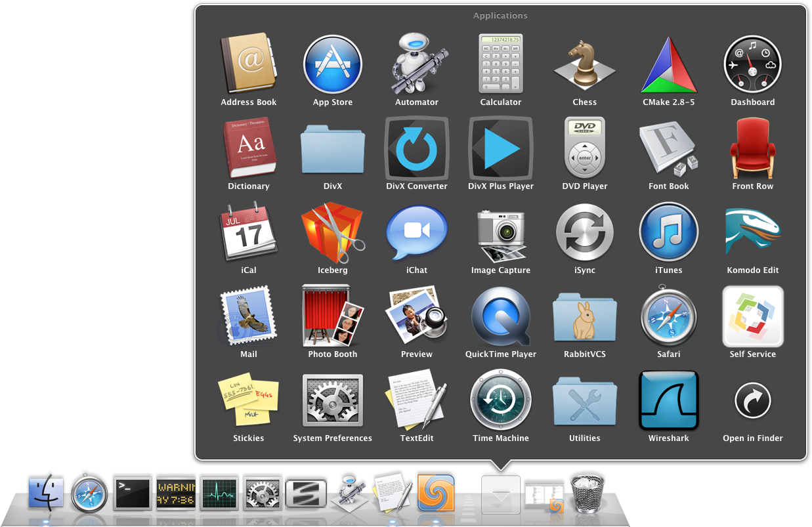
Task: Click the Automator robot icon in the Dock
Action: [349, 493]
